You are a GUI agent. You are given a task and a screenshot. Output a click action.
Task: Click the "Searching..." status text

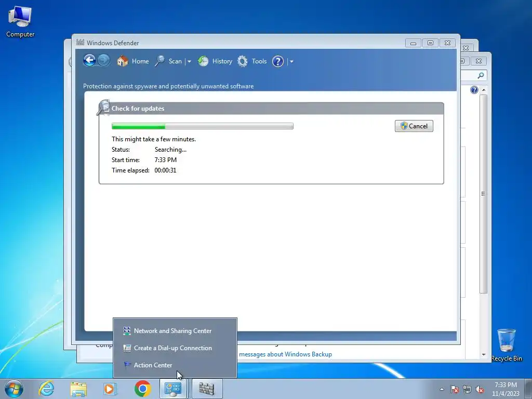tap(170, 150)
